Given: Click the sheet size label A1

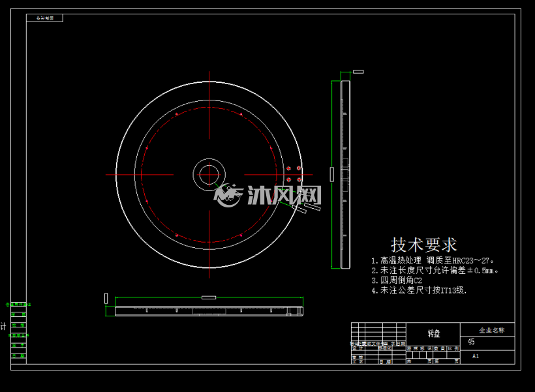Looking at the screenshot, I should coord(476,356).
